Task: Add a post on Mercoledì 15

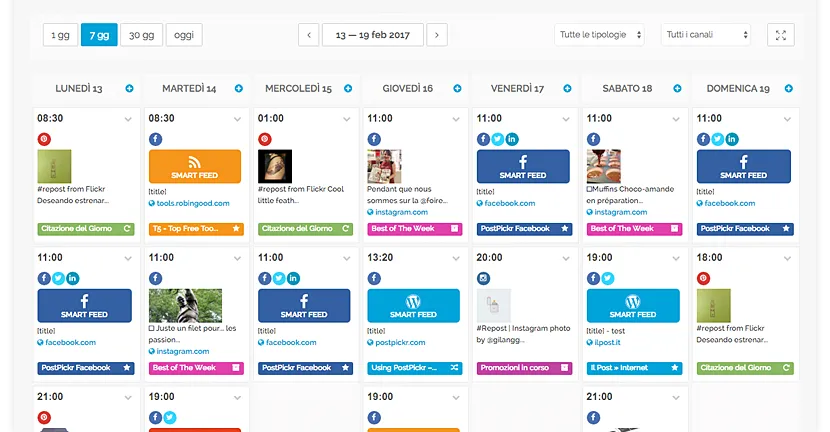Action: 348,88
